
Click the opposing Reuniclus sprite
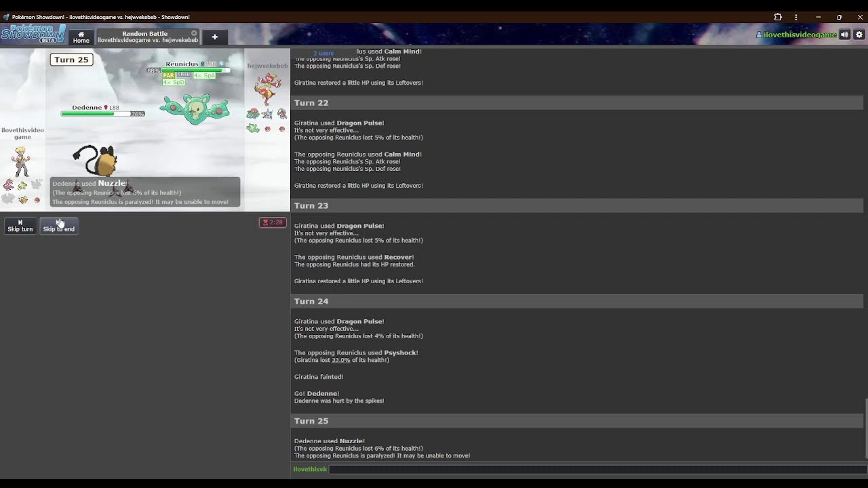pyautogui.click(x=195, y=109)
